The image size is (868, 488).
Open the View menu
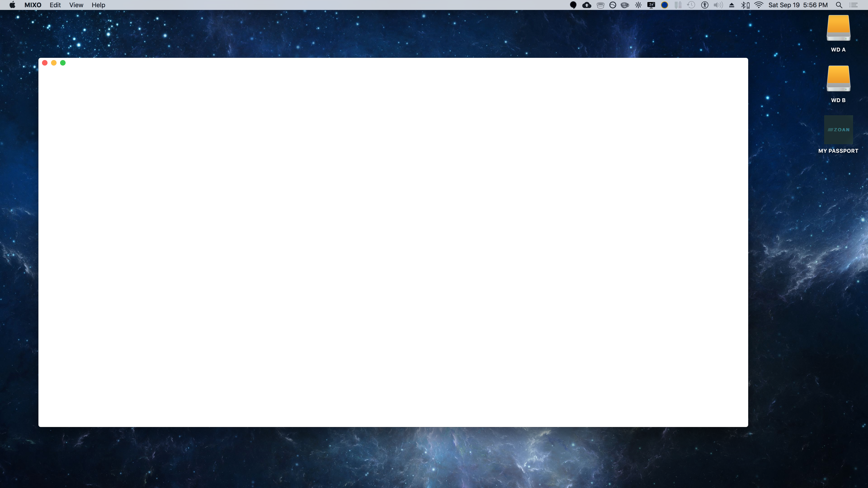pos(76,5)
